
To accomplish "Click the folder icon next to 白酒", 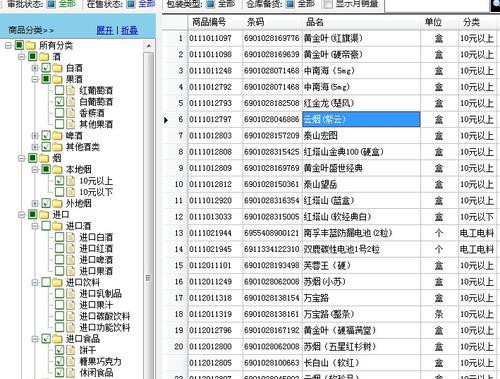I will click(x=57, y=68).
